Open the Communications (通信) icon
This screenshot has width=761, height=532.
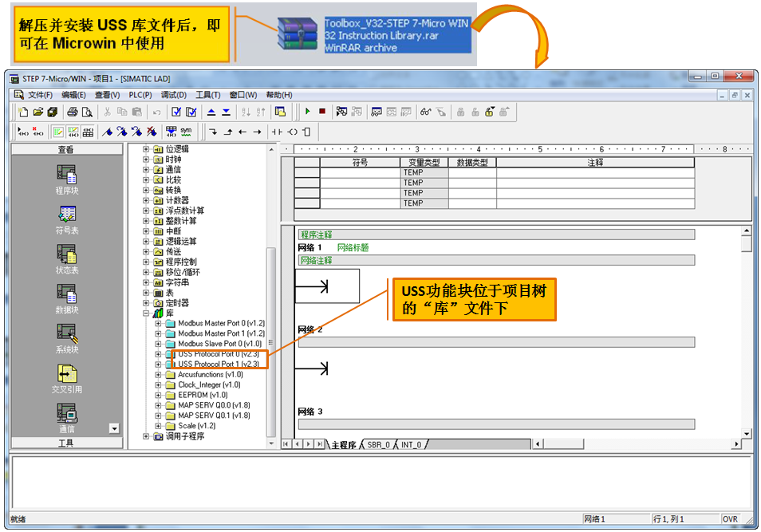click(67, 413)
